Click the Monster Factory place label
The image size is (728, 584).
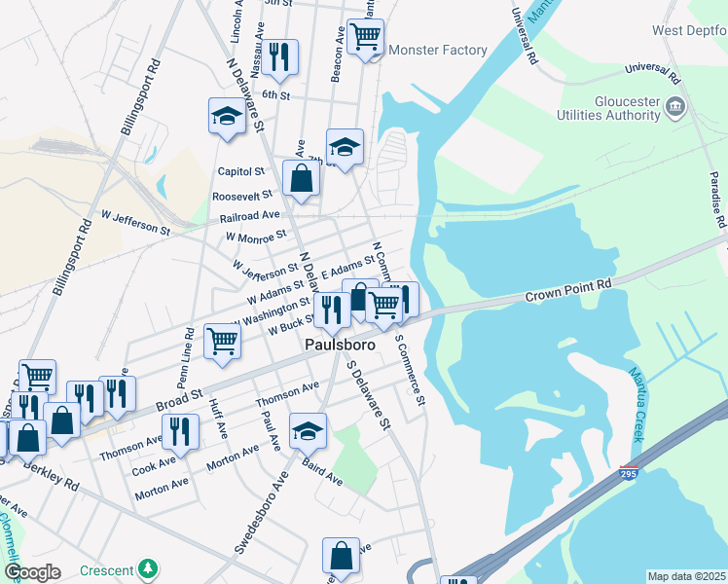[x=438, y=50]
